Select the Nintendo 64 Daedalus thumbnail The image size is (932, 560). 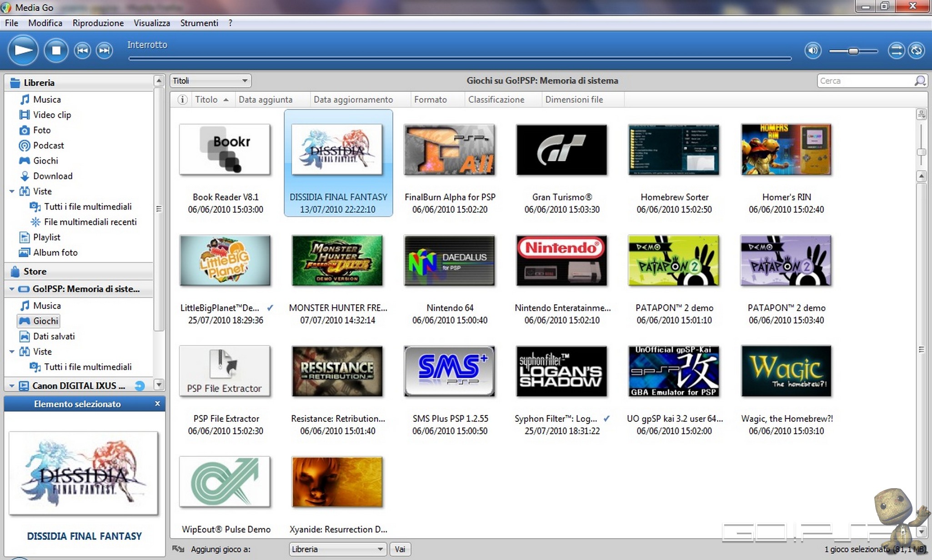coord(450,260)
